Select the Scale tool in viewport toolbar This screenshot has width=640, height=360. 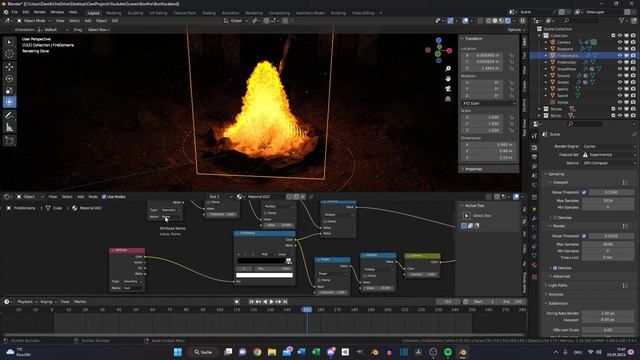(x=9, y=90)
